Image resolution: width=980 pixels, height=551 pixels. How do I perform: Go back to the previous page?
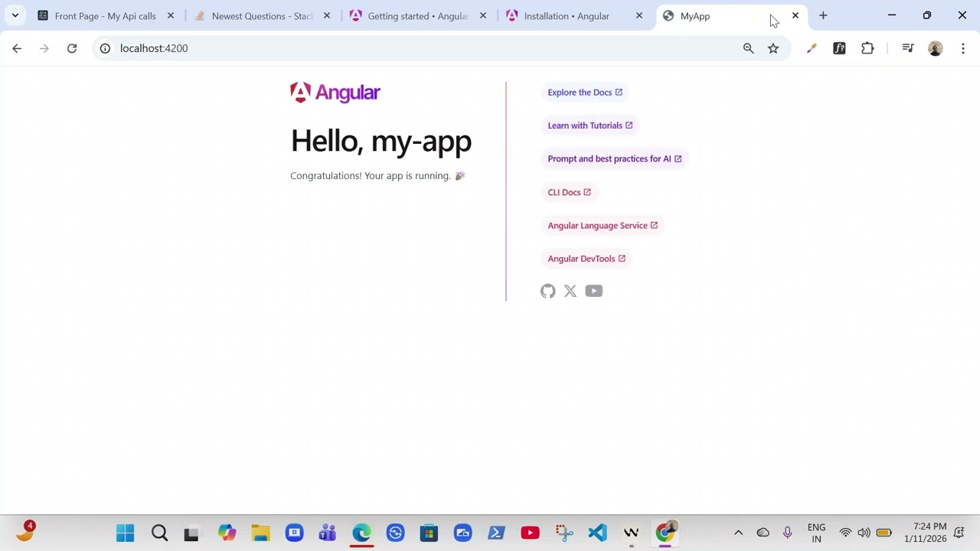[x=17, y=48]
